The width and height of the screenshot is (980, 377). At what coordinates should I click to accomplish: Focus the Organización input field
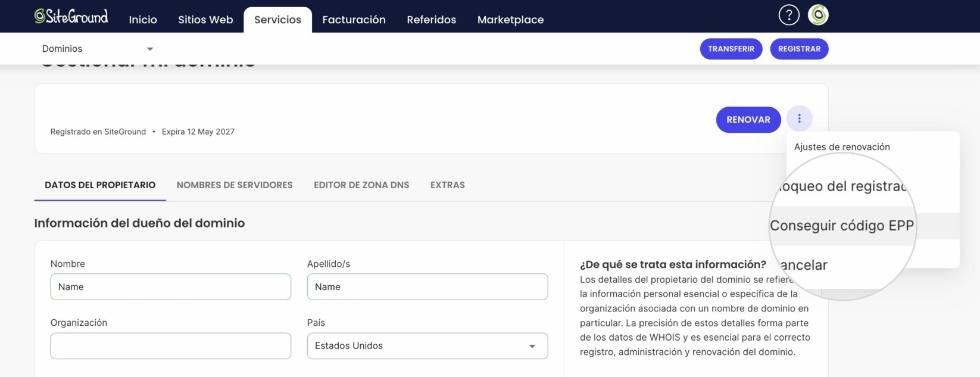pyautogui.click(x=171, y=346)
